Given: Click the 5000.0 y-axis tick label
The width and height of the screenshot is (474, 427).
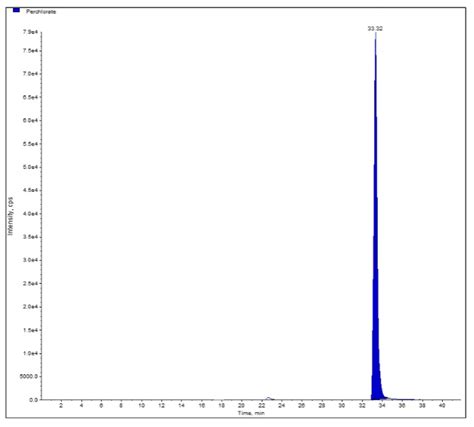Looking at the screenshot, I should point(30,377).
